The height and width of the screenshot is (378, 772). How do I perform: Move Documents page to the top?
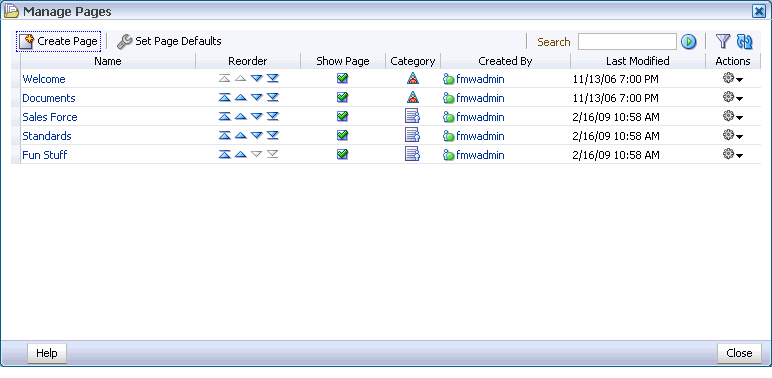coord(225,97)
